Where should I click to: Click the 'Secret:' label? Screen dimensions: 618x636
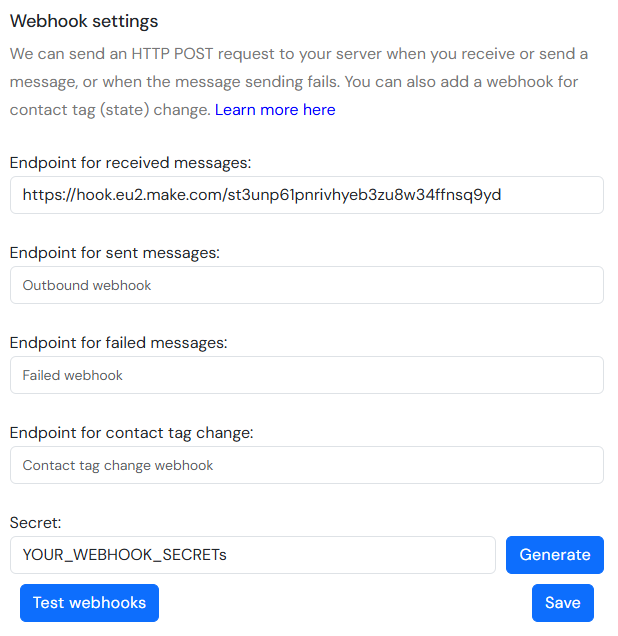[35, 522]
